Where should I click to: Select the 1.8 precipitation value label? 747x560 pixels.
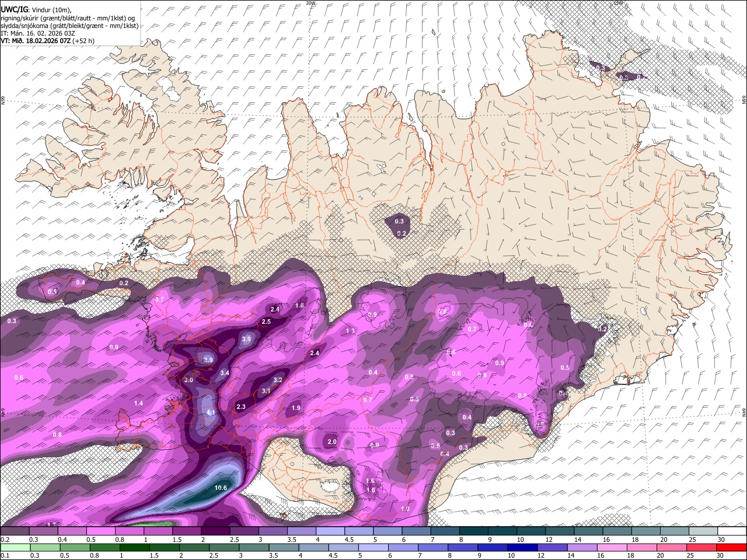pos(300,306)
